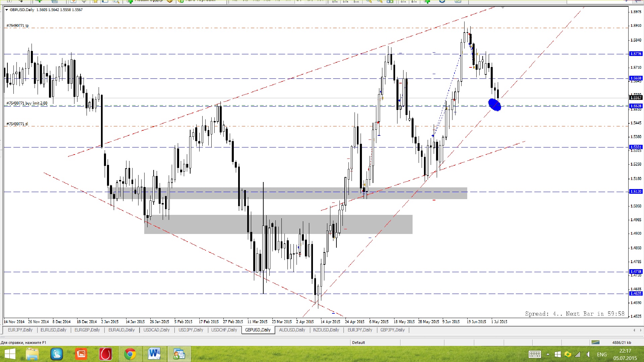This screenshot has height=362, width=644.
Task: Click the 4886/21 kb traffic indicator
Action: coord(622,342)
